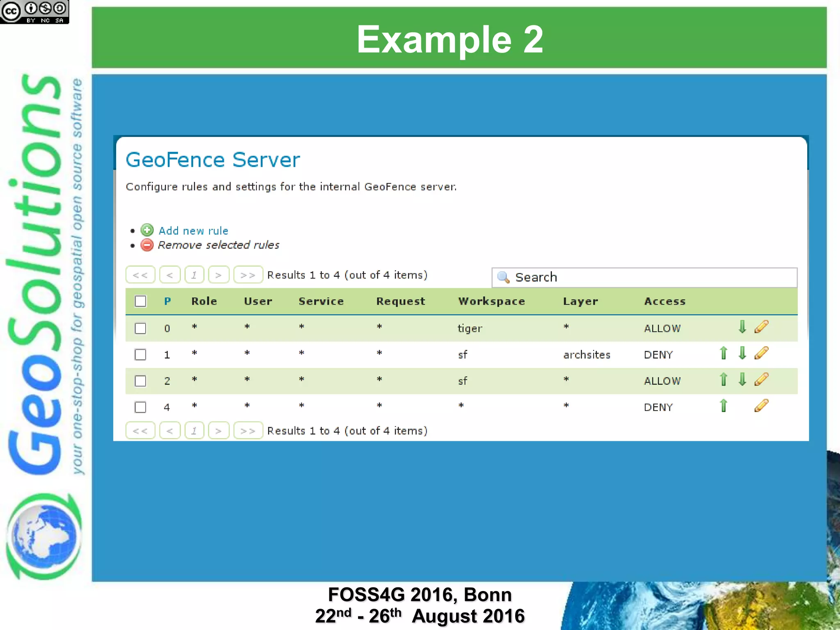
Task: Move the tiger rule down with its arrow
Action: [x=742, y=327]
